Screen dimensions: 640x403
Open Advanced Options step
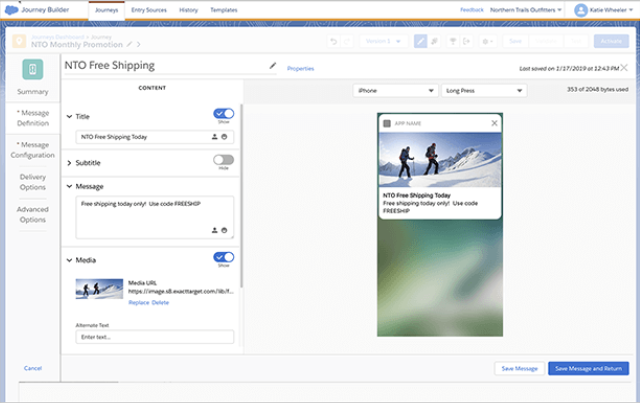[33, 214]
